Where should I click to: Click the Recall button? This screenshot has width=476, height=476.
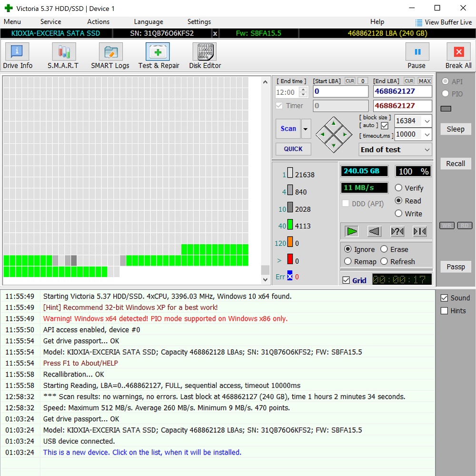(456, 164)
